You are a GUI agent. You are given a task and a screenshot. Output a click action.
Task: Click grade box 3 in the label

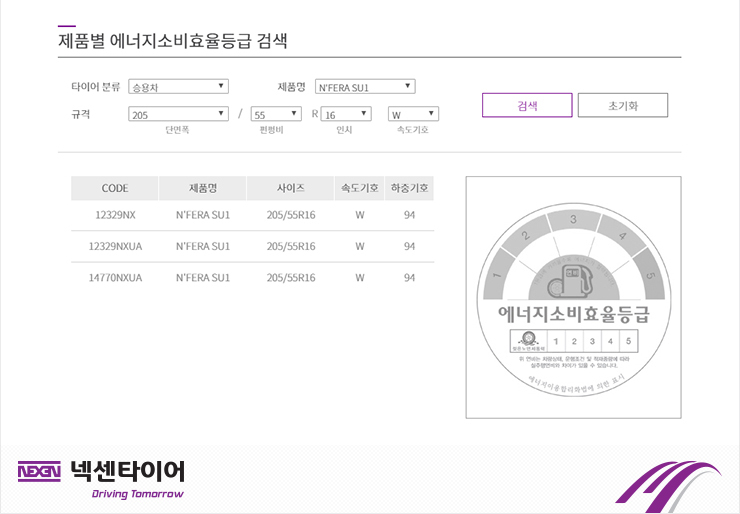(592, 341)
